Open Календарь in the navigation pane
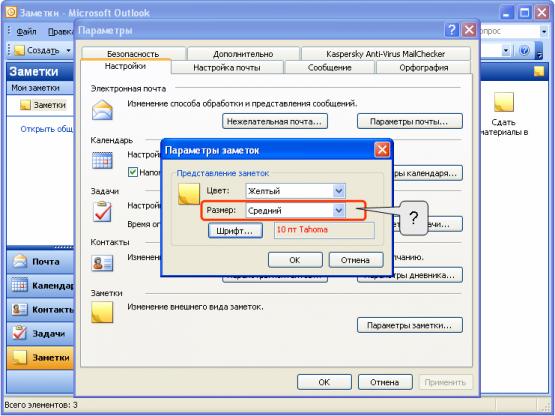The image size is (555, 416). [x=40, y=285]
